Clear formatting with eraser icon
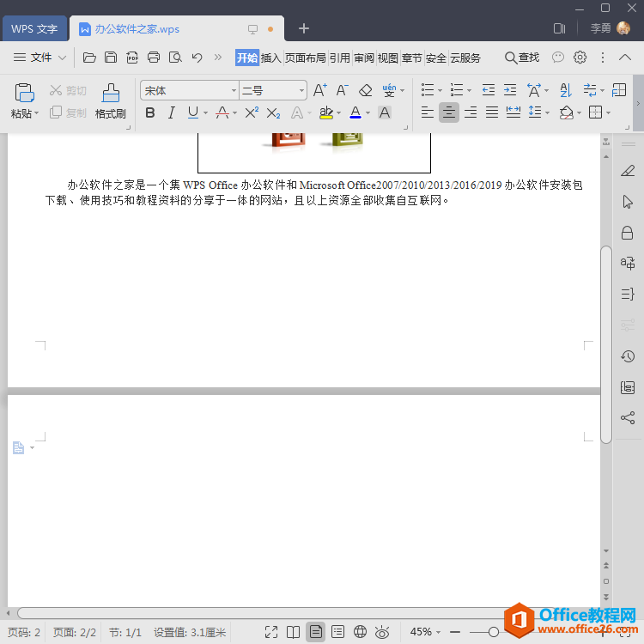Viewport: 644px width, 644px height. tap(365, 90)
